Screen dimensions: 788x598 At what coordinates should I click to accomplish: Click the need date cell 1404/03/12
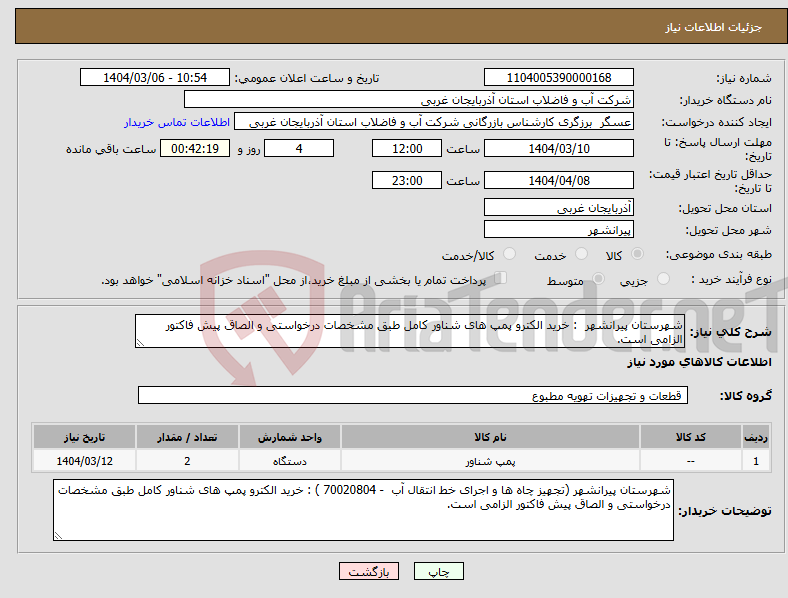[x=84, y=461]
